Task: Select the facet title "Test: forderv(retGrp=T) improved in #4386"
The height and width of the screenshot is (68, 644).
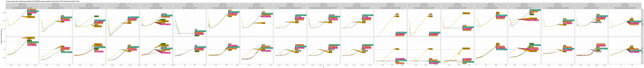Action: coord(424,8)
